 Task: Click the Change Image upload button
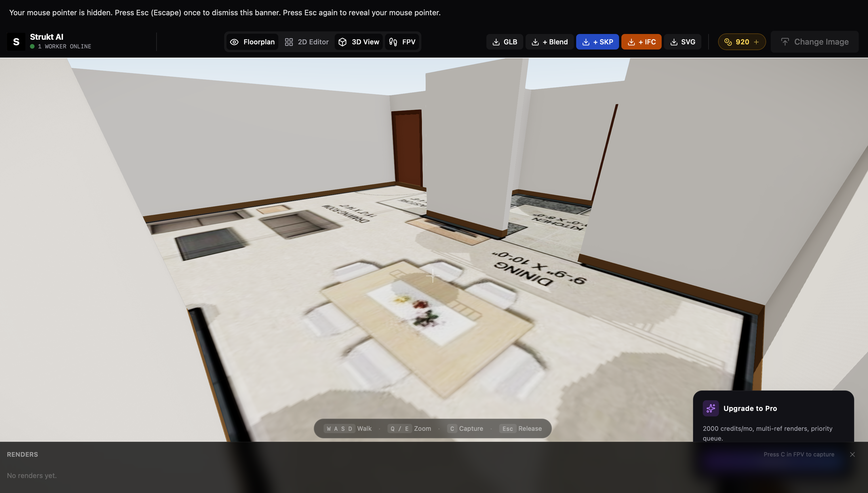coord(814,42)
